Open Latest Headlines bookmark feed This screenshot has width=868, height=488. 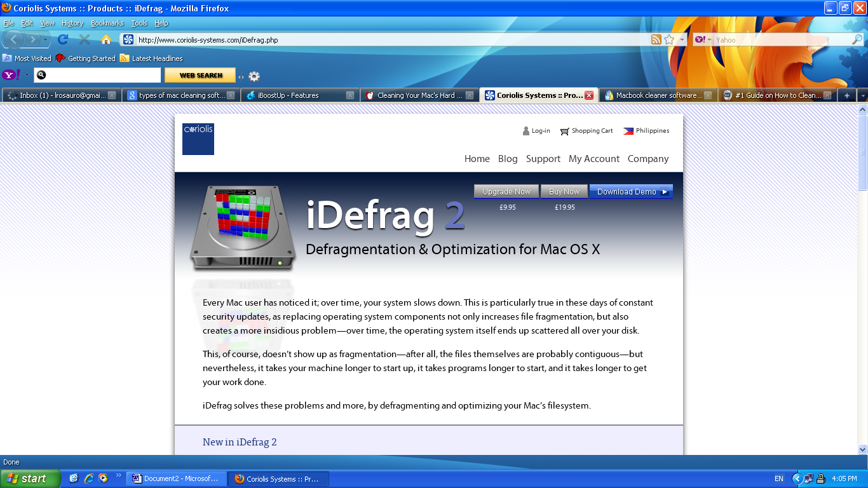click(151, 58)
